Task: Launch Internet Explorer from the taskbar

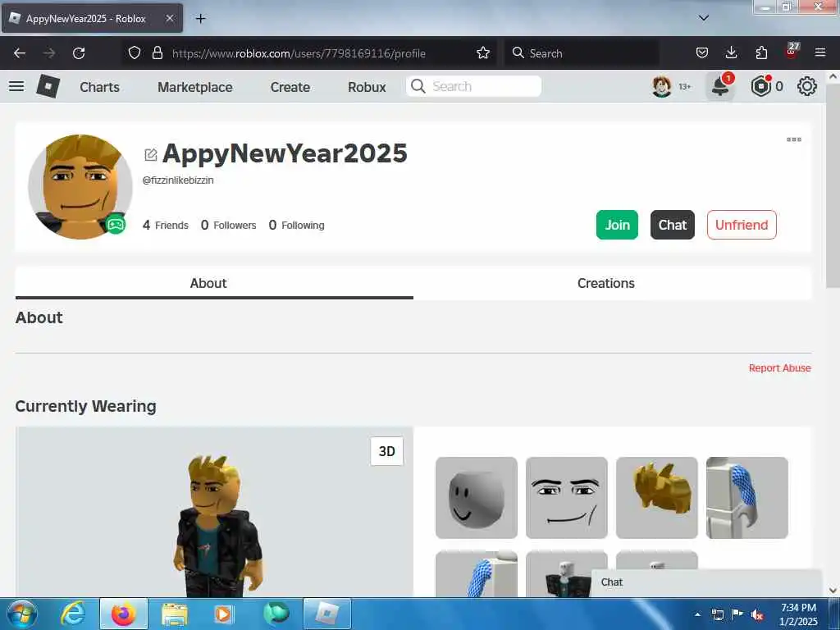Action: [x=72, y=614]
